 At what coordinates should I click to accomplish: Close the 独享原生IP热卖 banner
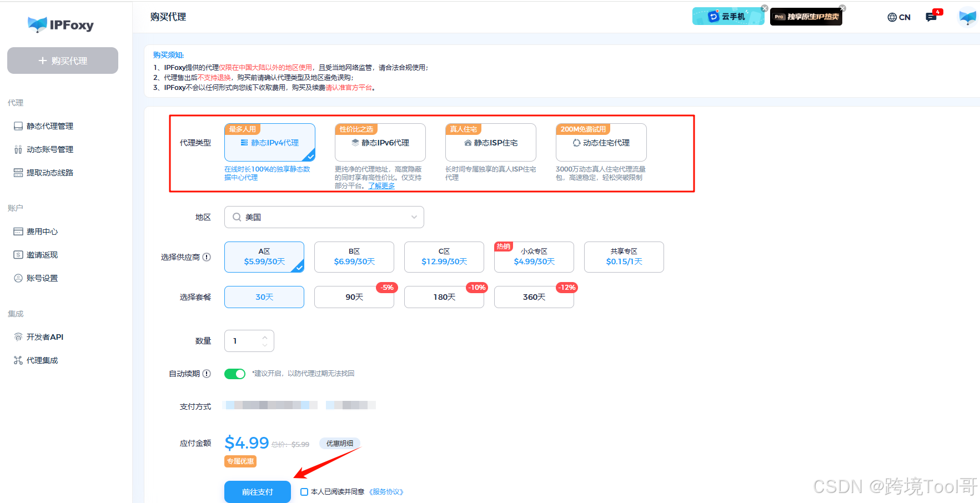[842, 8]
